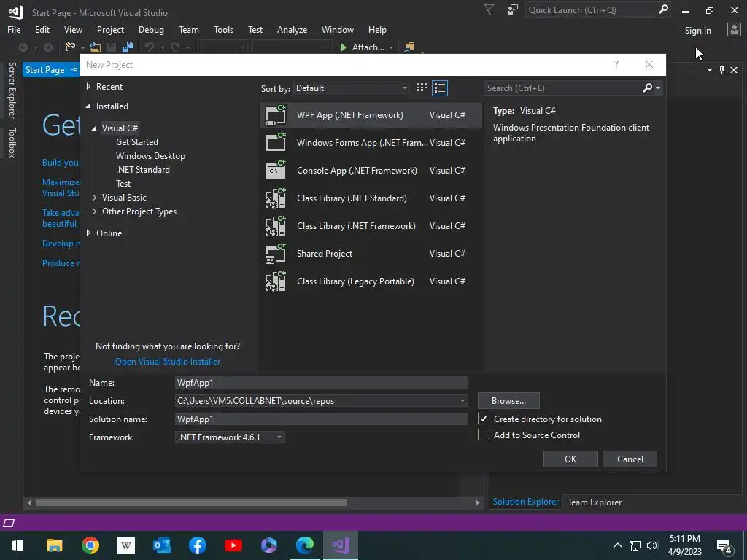
Task: Click Sign in
Action: (x=697, y=31)
